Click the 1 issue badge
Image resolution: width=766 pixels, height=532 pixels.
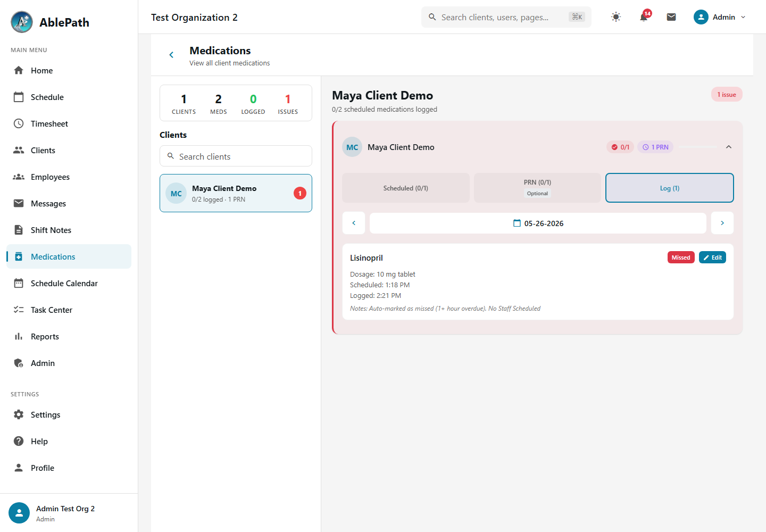(727, 94)
